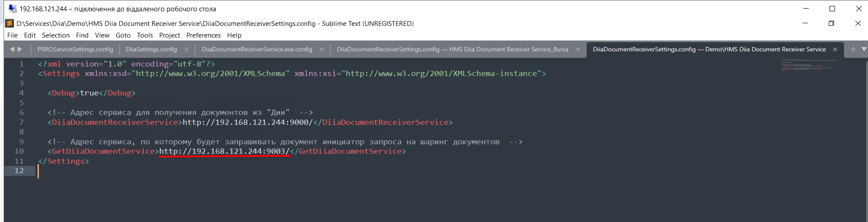The image size is (868, 222).
Task: Switch to DiiaDocumentReceiverService.exe.config tab
Action: 257,49
